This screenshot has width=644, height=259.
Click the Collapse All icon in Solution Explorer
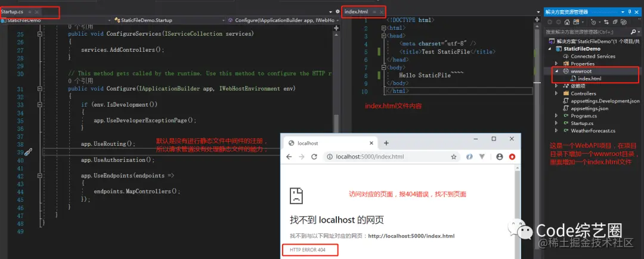click(x=615, y=22)
